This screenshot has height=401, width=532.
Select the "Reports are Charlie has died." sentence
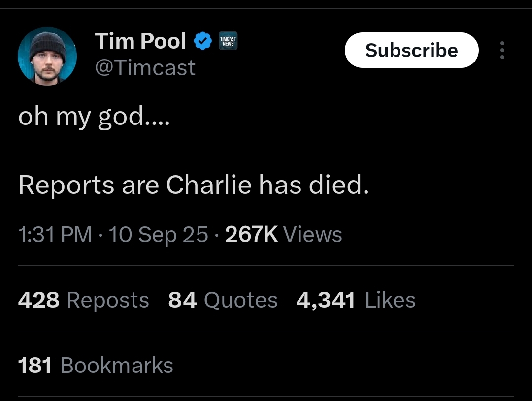coord(194,185)
